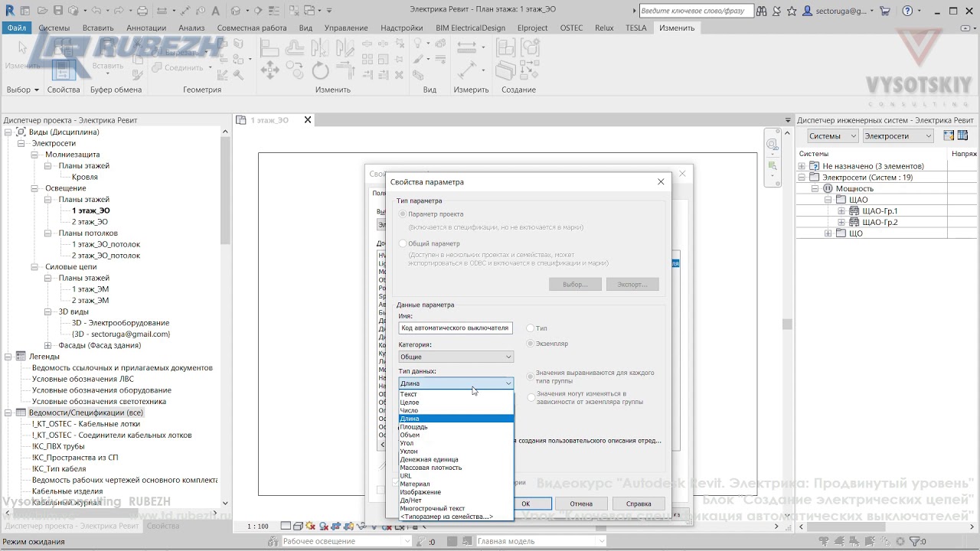Open favorites with the star icon

tap(792, 11)
